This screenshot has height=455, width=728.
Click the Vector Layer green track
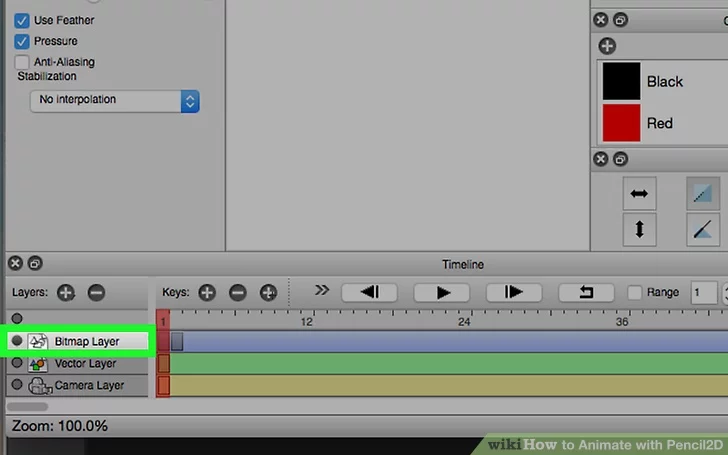(449, 363)
